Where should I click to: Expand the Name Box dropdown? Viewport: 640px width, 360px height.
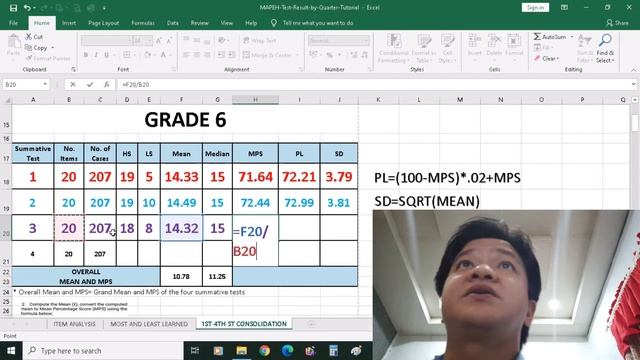[45, 84]
